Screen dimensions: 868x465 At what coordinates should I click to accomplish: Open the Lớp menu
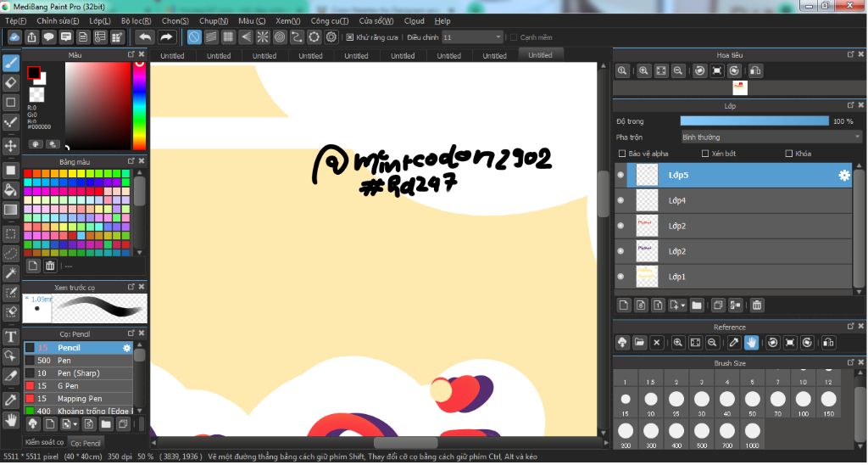pyautogui.click(x=100, y=21)
